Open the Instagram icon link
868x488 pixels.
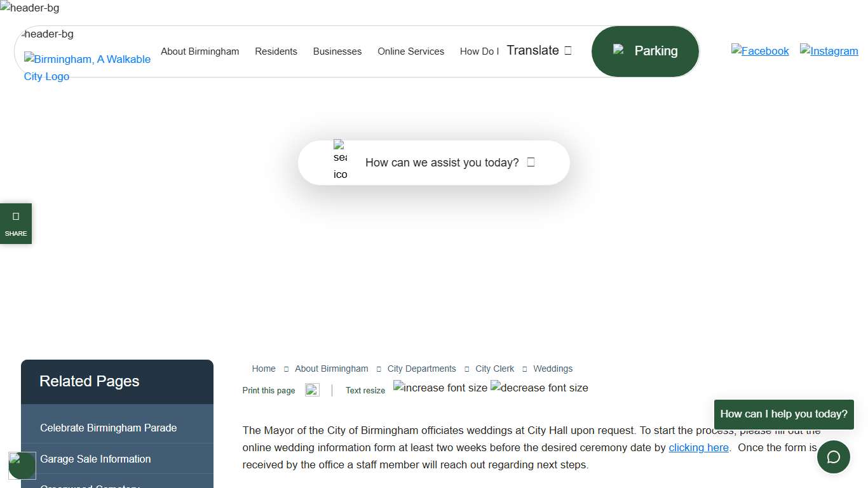(x=829, y=51)
